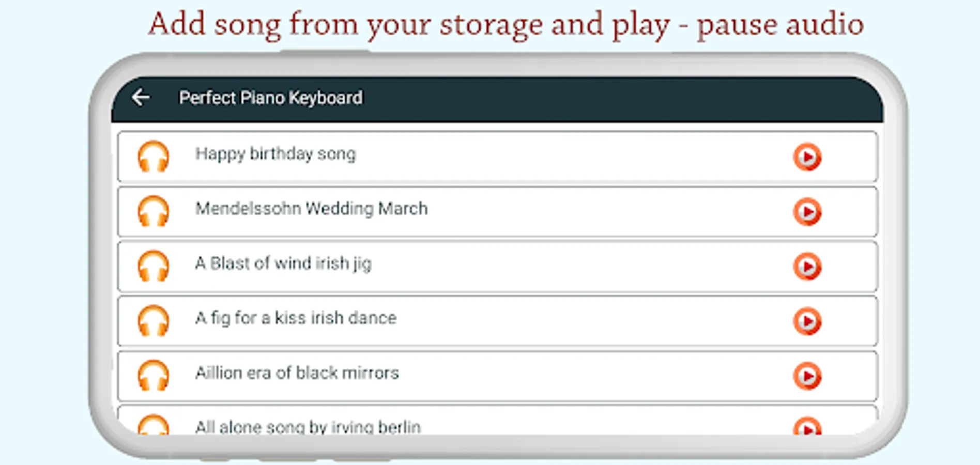Image resolution: width=980 pixels, height=465 pixels.
Task: Select Mendelssohn Wedding March song title
Action: point(311,209)
